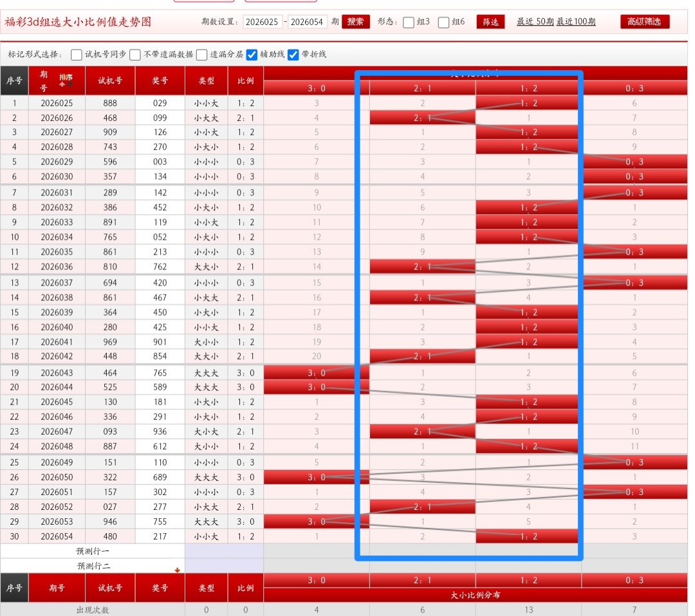
Task: Click the highlighted 3:0 cell in row 2026043
Action: click(x=316, y=373)
